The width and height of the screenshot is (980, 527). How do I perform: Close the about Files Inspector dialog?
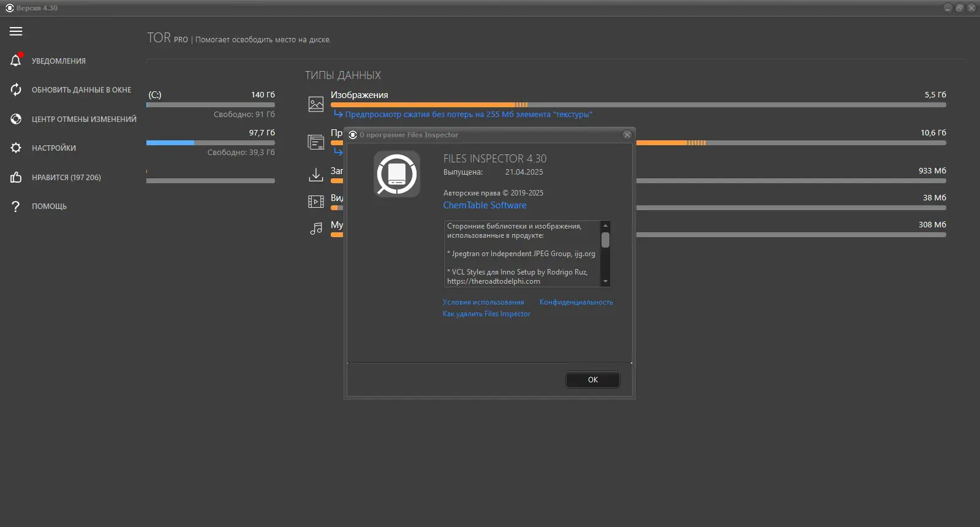click(x=627, y=135)
